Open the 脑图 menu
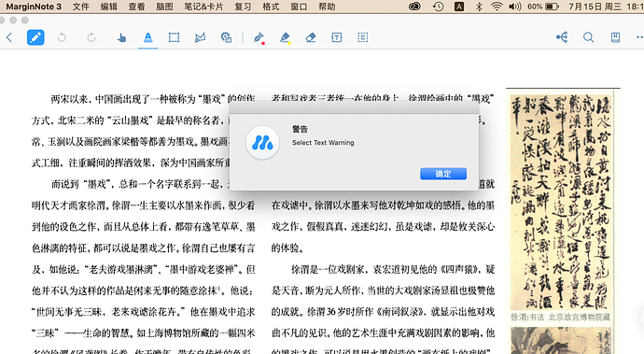 pyautogui.click(x=164, y=7)
